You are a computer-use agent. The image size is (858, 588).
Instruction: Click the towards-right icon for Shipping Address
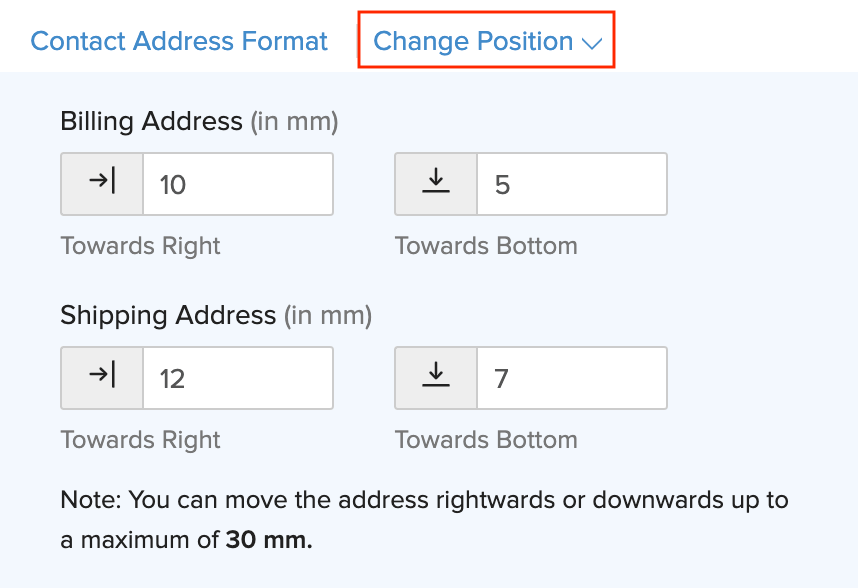point(101,378)
